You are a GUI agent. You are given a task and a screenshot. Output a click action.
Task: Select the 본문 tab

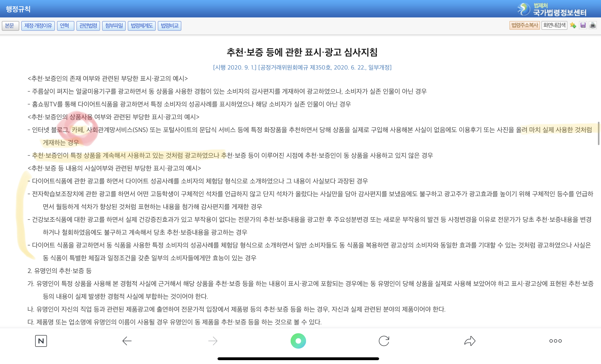(10, 26)
